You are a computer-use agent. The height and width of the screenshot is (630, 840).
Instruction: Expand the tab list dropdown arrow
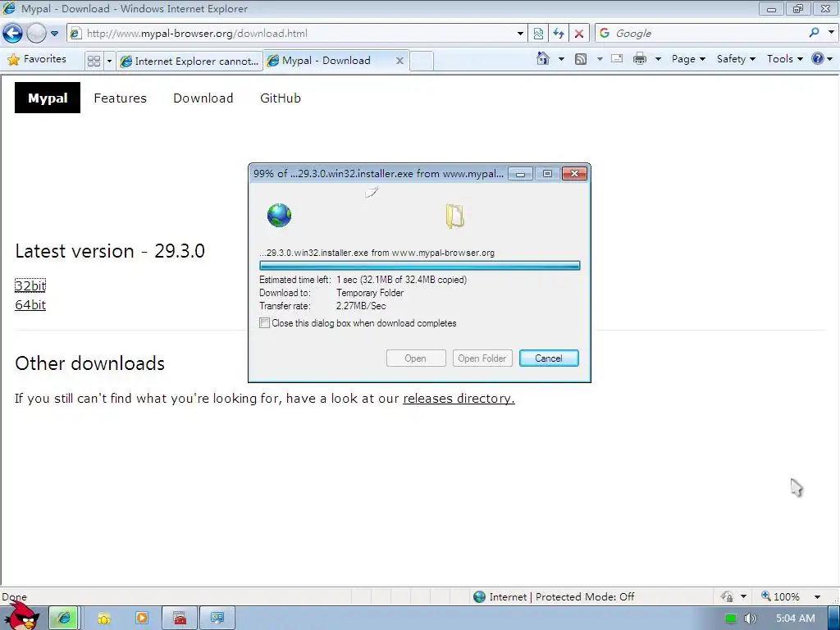(x=109, y=61)
